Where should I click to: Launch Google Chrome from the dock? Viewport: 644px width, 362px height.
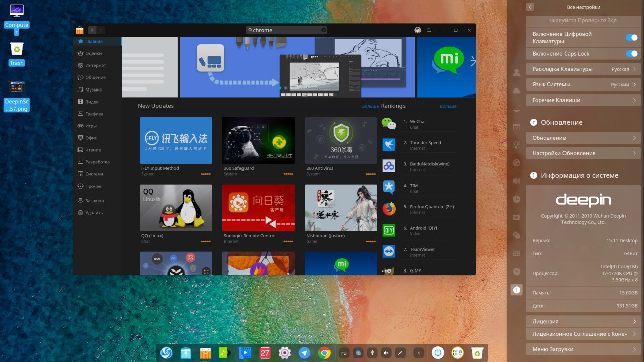point(324,353)
